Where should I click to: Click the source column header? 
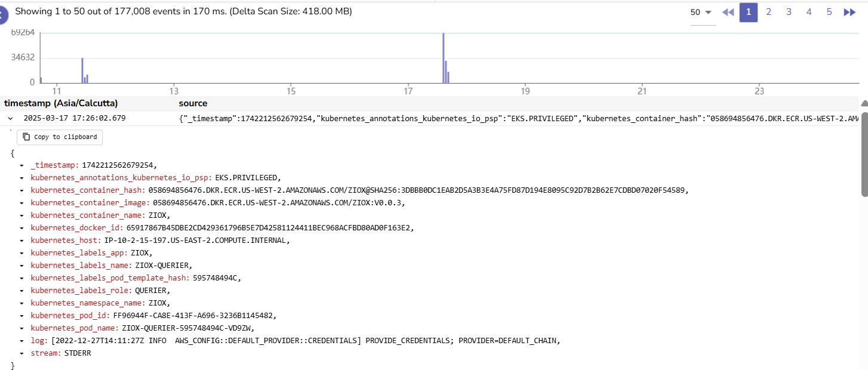pyautogui.click(x=193, y=103)
